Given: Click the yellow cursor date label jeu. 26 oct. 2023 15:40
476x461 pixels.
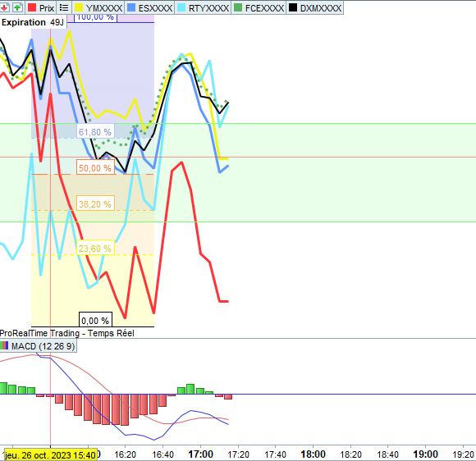Looking at the screenshot, I should [51, 455].
